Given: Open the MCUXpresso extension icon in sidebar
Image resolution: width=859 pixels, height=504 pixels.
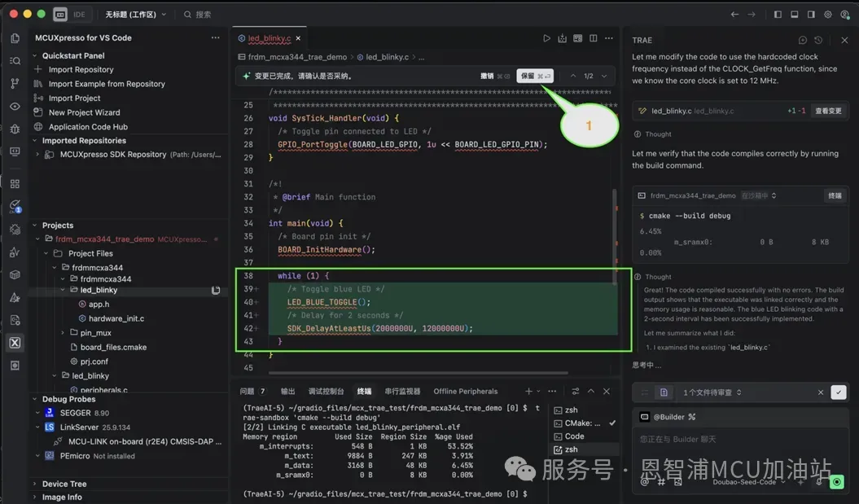Looking at the screenshot, I should pyautogui.click(x=15, y=343).
